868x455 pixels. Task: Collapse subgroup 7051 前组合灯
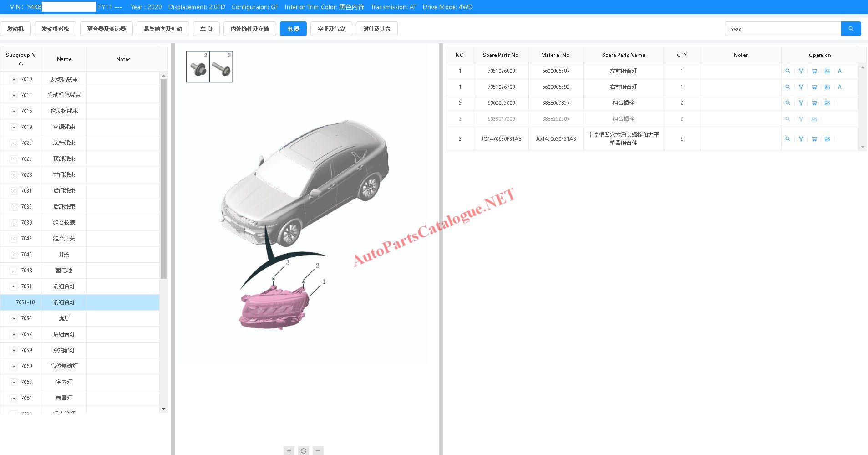pos(14,286)
